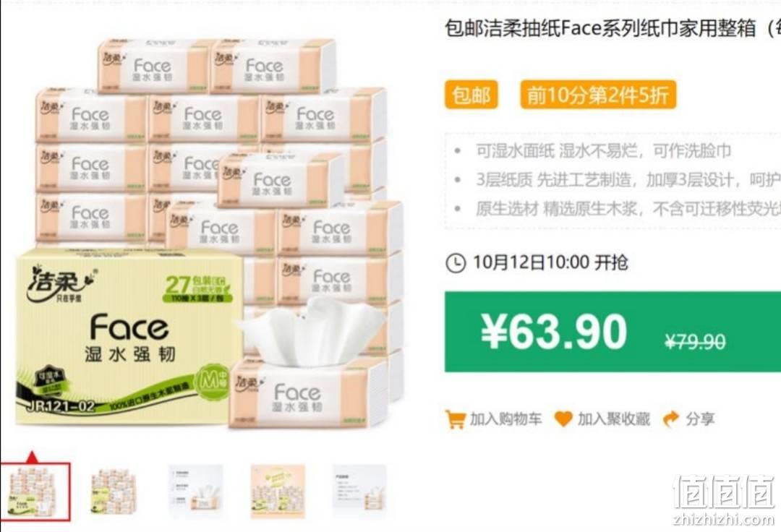Viewport: 781px width, 532px height.
Task: Click 加入聚收藏 link text
Action: [x=613, y=419]
